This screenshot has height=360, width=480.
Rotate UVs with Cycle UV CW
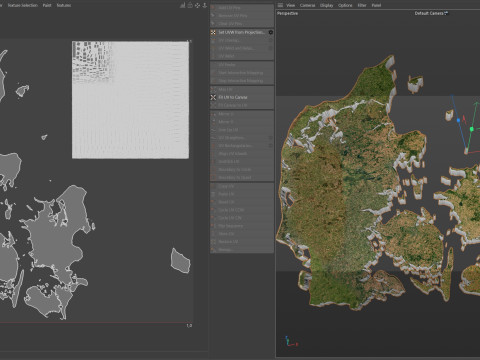pyautogui.click(x=242, y=218)
